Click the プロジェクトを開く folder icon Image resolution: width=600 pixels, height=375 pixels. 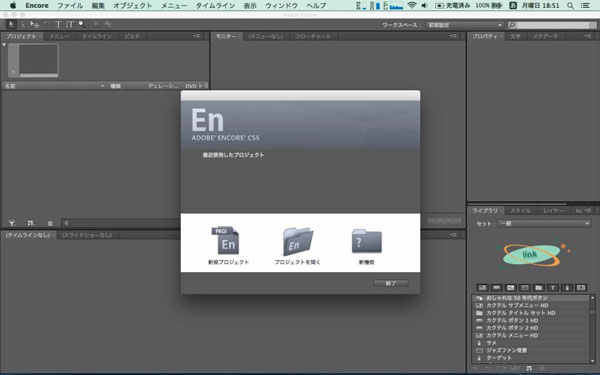point(298,241)
